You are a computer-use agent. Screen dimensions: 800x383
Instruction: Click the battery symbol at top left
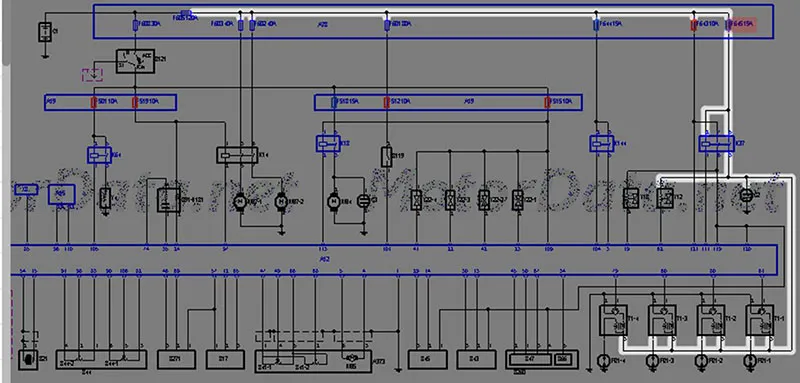(x=45, y=32)
